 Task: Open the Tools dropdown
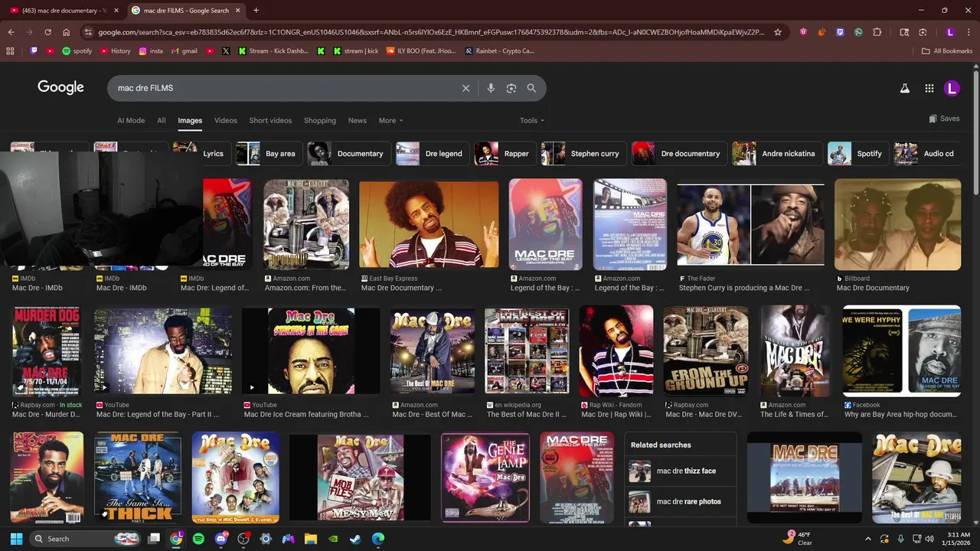pyautogui.click(x=532, y=120)
